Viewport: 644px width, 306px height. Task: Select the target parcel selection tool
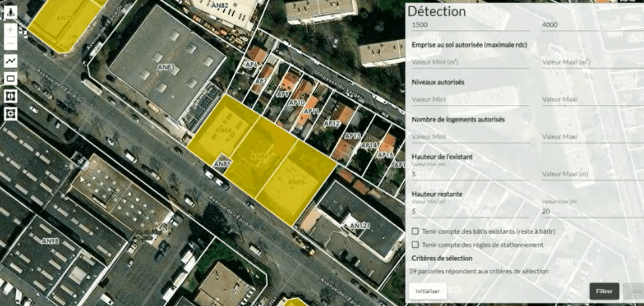pyautogui.click(x=10, y=114)
